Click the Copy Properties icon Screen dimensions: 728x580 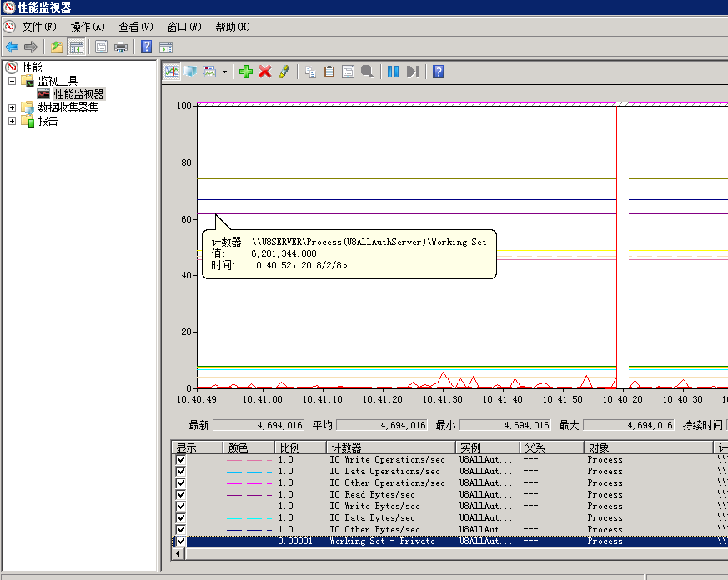310,72
